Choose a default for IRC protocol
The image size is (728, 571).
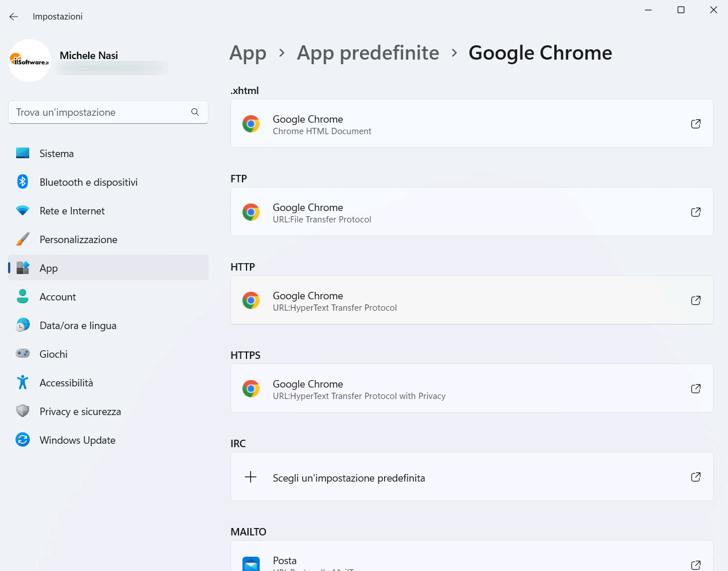[472, 477]
